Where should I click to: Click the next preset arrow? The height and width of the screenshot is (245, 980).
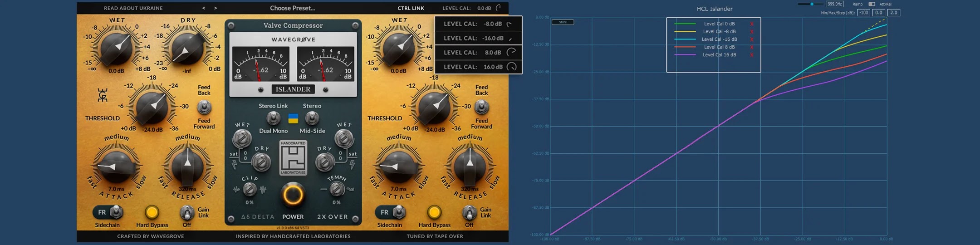(216, 8)
